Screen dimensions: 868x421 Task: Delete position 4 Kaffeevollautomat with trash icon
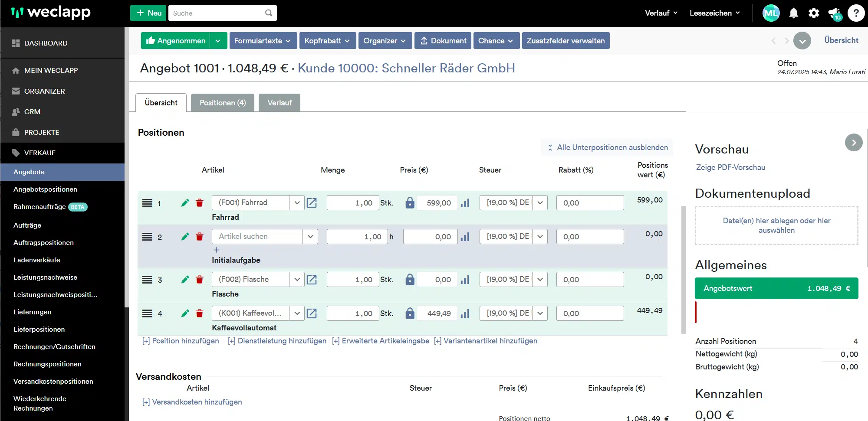(x=200, y=313)
